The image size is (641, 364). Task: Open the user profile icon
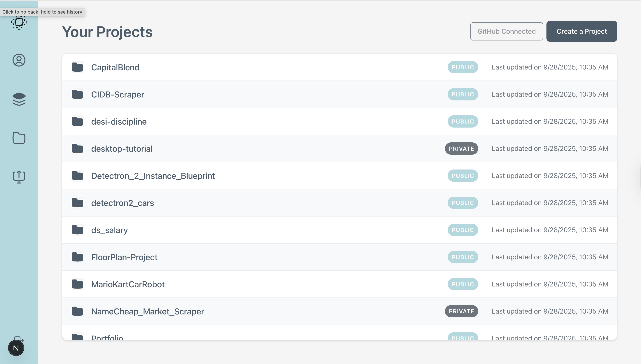(x=19, y=60)
